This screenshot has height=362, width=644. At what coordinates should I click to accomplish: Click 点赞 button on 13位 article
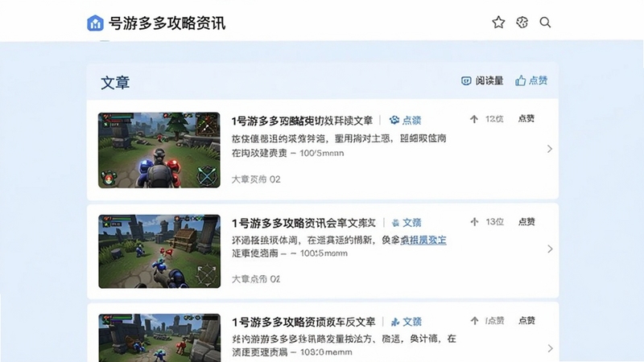click(x=526, y=222)
